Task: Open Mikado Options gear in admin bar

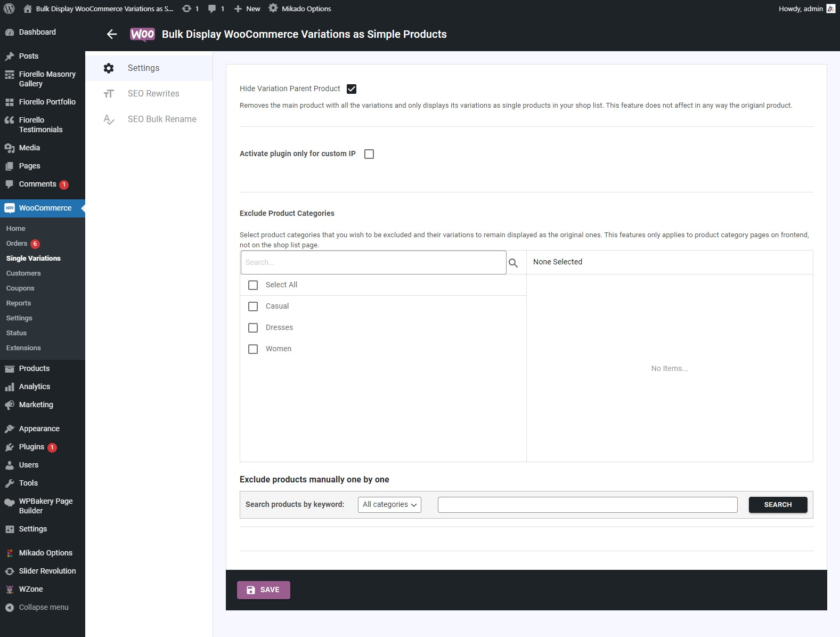Action: point(273,8)
